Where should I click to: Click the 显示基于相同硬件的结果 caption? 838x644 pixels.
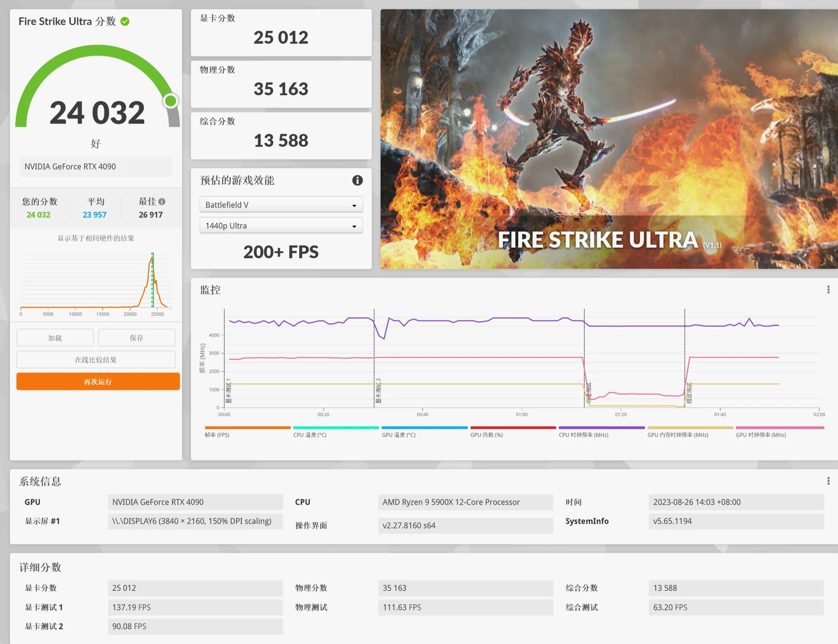(96, 238)
